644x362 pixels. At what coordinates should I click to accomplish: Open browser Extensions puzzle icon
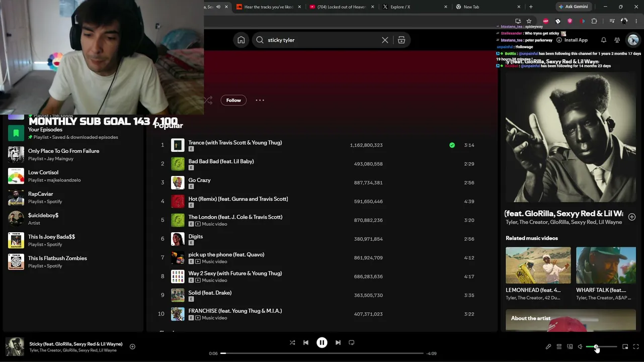point(594,21)
